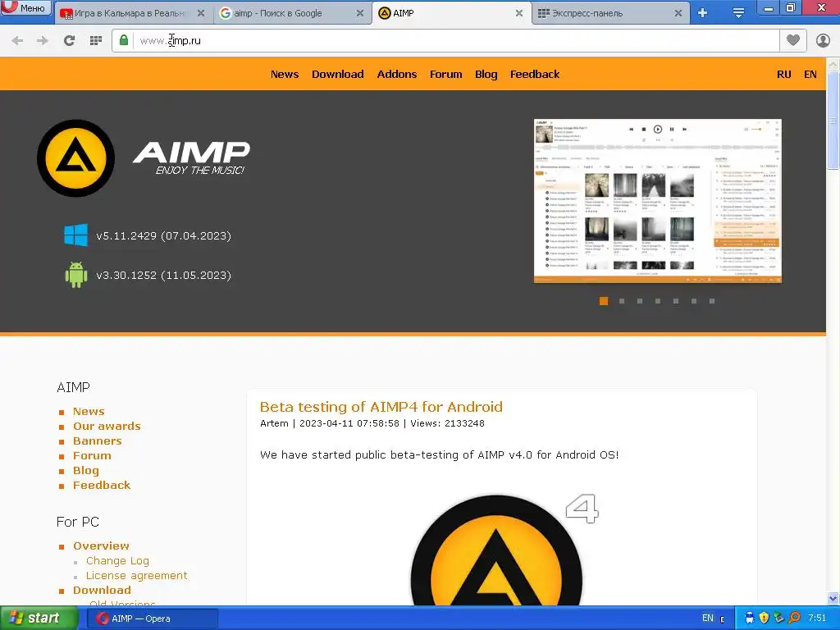Viewport: 840px width, 630px height.
Task: Click the AIMP player screenshot preview
Action: click(657, 201)
